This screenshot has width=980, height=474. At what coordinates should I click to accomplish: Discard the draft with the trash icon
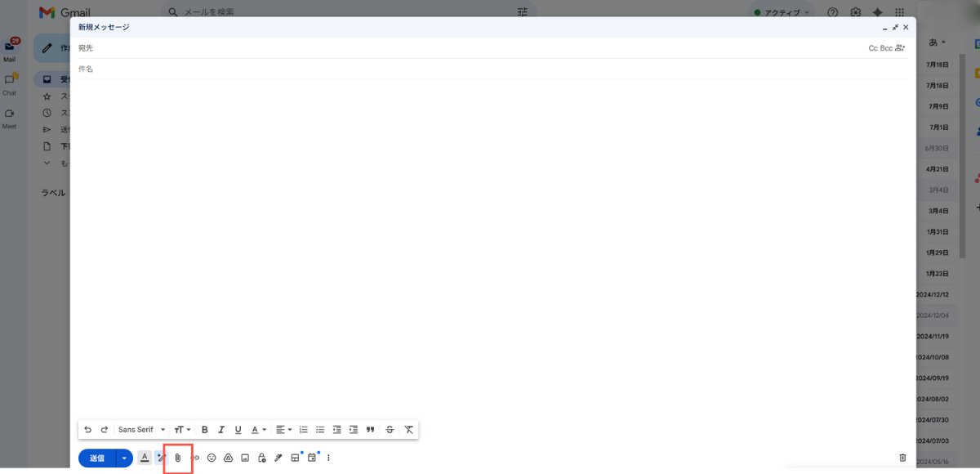point(902,458)
